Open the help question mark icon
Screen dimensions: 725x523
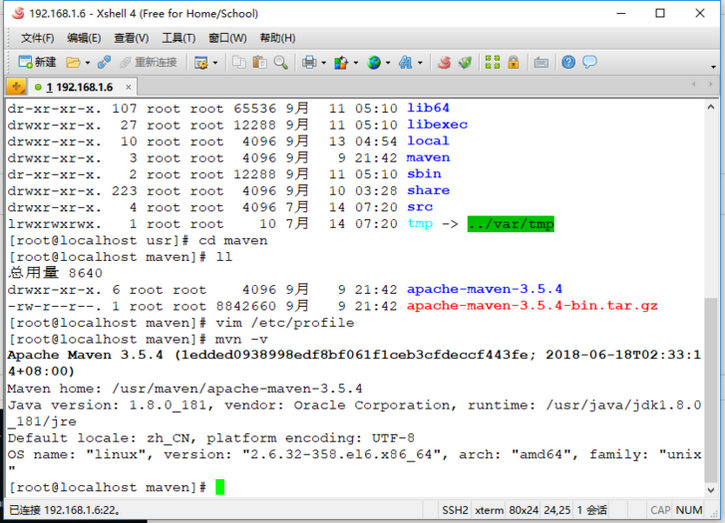point(568,62)
